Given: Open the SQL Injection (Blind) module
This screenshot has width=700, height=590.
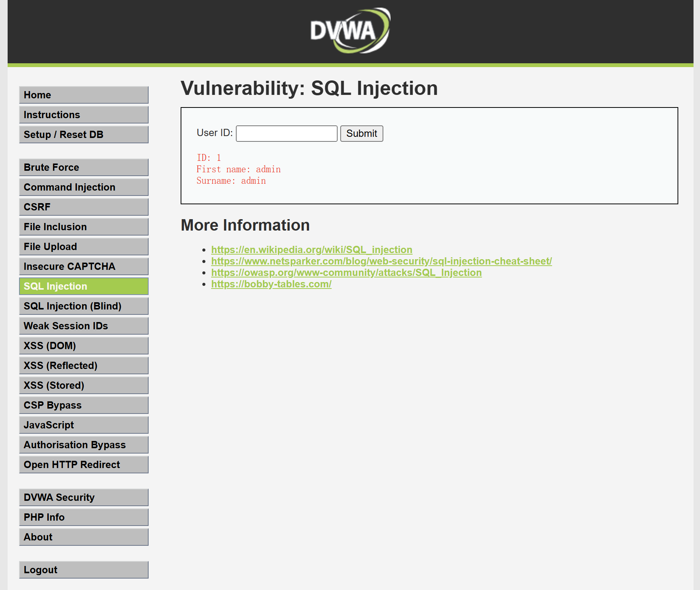Looking at the screenshot, I should (84, 306).
